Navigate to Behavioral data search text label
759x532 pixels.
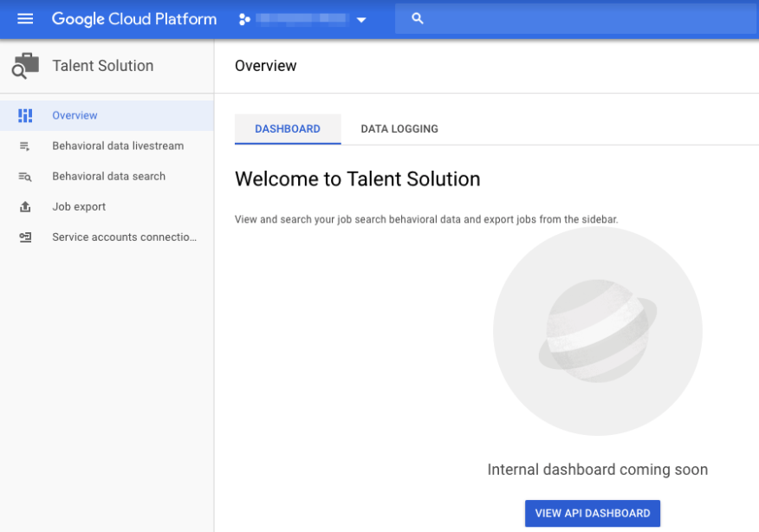108,177
